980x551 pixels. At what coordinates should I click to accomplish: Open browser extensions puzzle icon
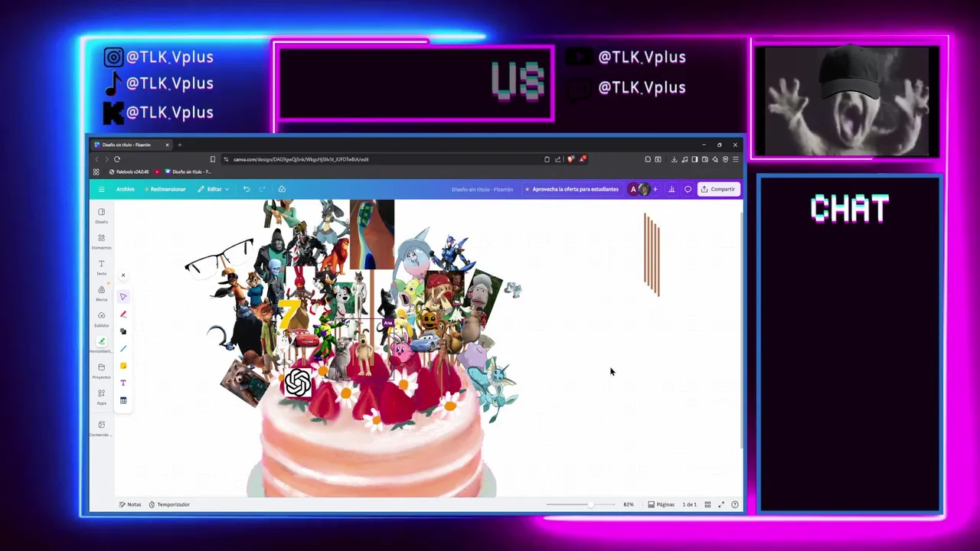pos(648,159)
